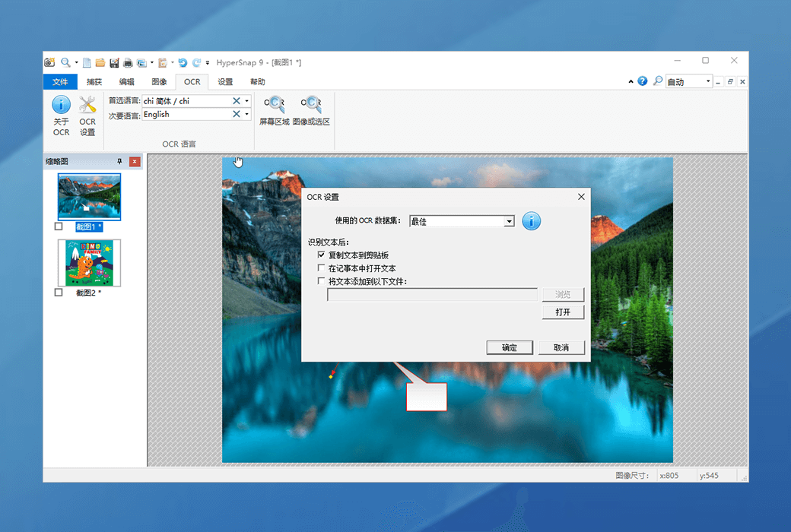Click the print icon in quick toolbar
The height and width of the screenshot is (532, 791).
128,62
